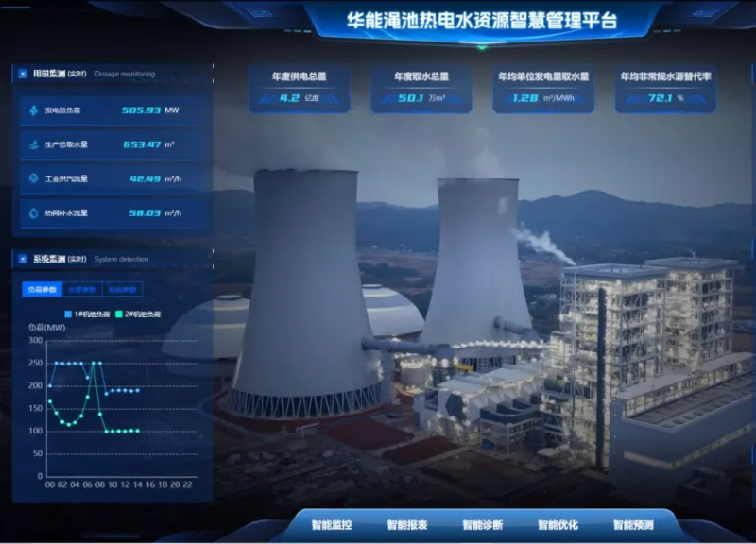Viewport: 756px width, 544px height.
Task: Open the 智能报表 bottom menu item
Action: [407, 525]
